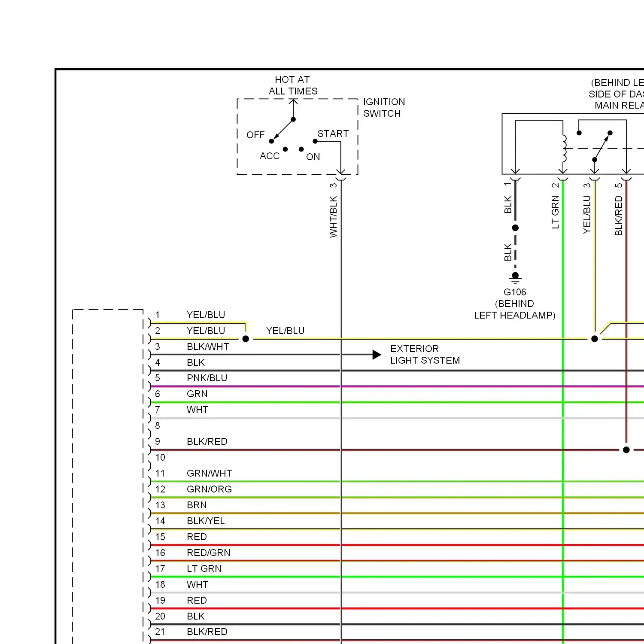
Task: Click the START position label
Action: pyautogui.click(x=333, y=134)
